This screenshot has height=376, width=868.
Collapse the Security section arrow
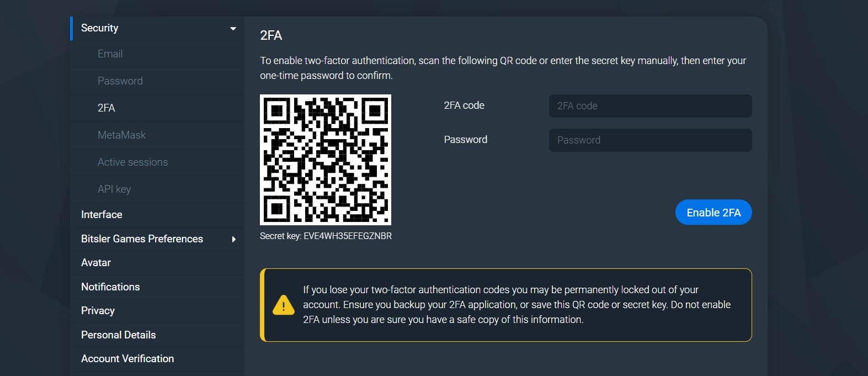click(233, 28)
